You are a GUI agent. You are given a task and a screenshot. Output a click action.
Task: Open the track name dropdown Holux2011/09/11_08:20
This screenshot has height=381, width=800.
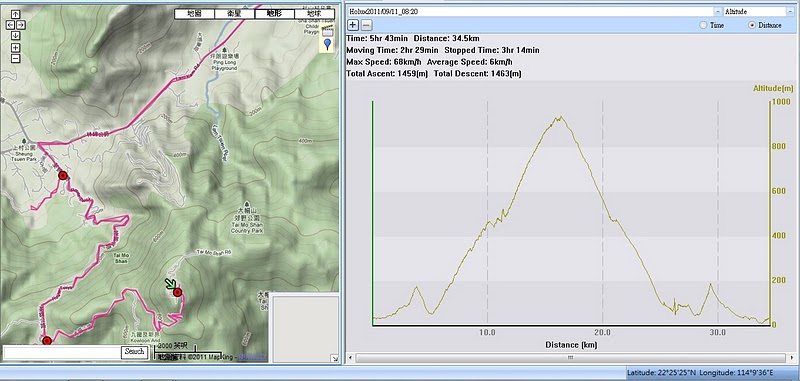[x=534, y=11]
